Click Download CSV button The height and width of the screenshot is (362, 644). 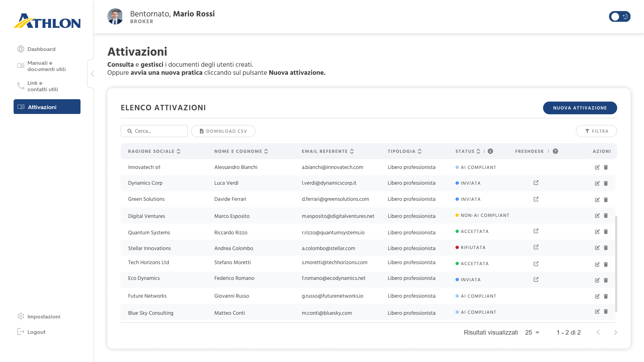pos(223,131)
